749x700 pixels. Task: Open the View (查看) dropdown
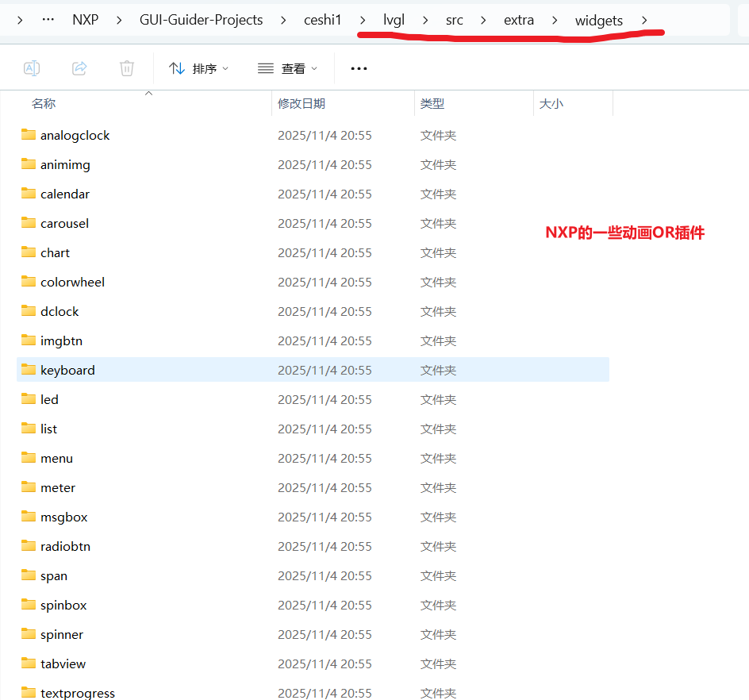(x=287, y=68)
